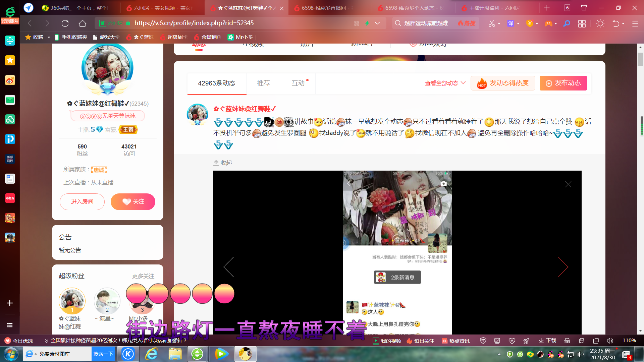Viewport: 644px width, 362px height.
Task: Open the translate tool icon
Action: point(511,23)
